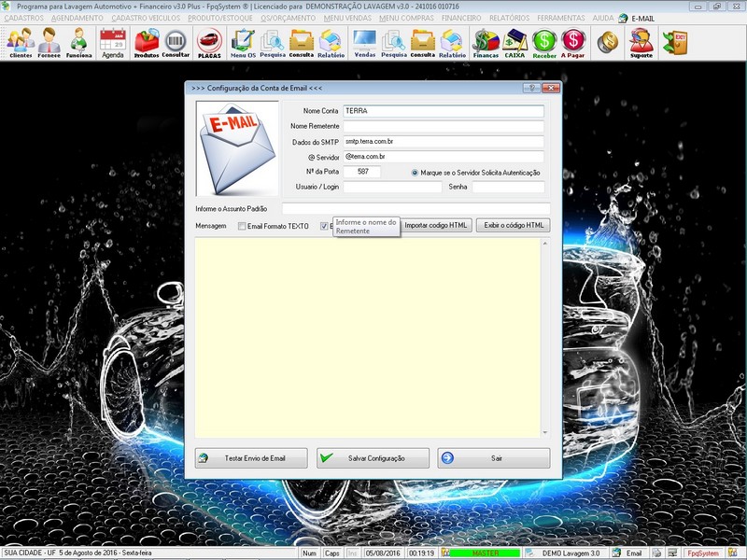This screenshot has height=560, width=747.
Task: Open the AJUDA menu
Action: (x=603, y=18)
